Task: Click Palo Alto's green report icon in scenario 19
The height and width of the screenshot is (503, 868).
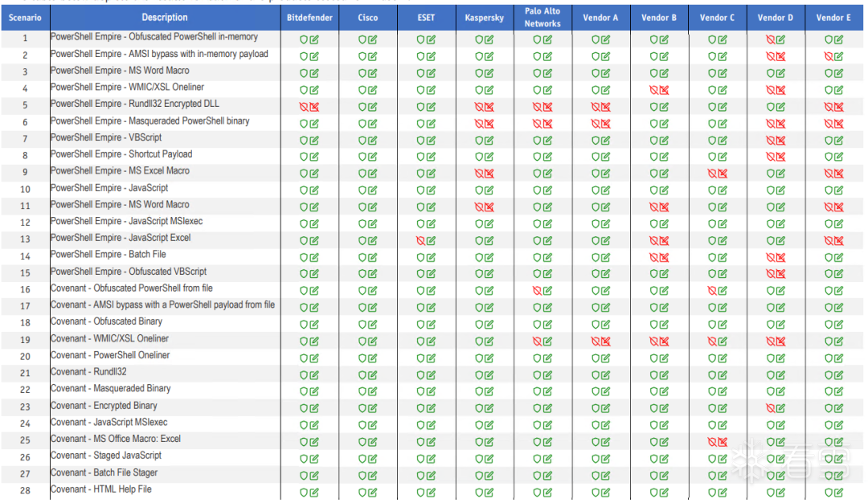Action: pos(547,341)
